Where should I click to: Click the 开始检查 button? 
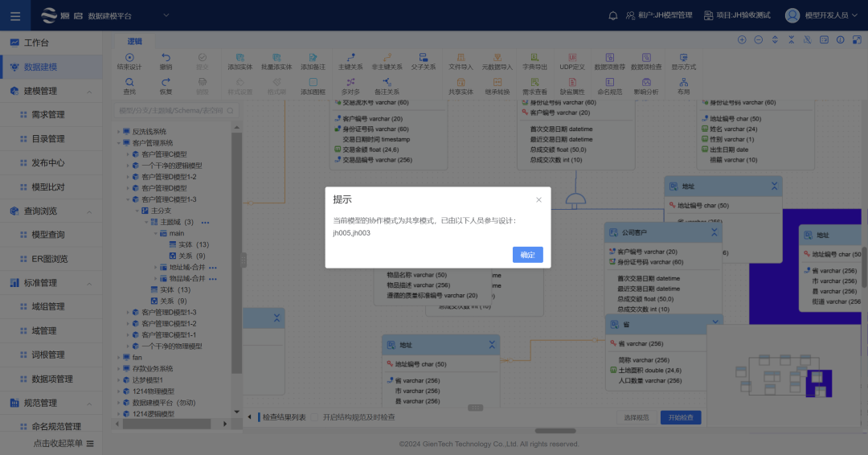(681, 417)
